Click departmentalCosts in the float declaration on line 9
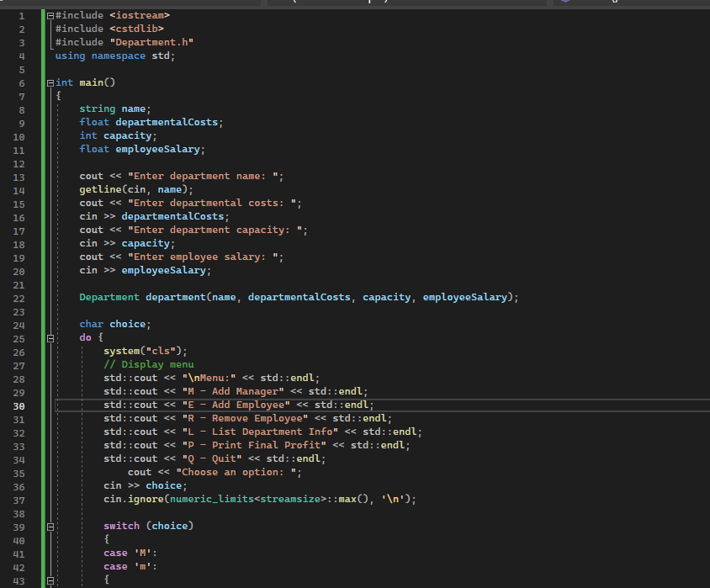 167,122
